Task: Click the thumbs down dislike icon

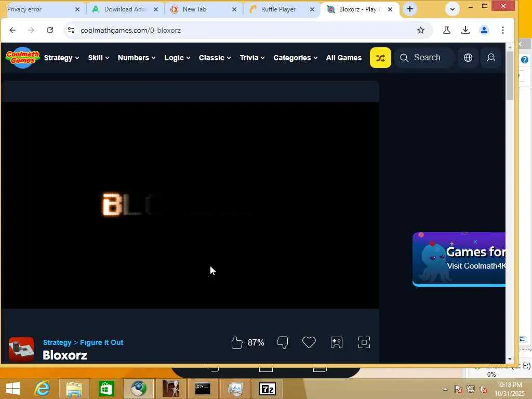Action: coord(282,342)
